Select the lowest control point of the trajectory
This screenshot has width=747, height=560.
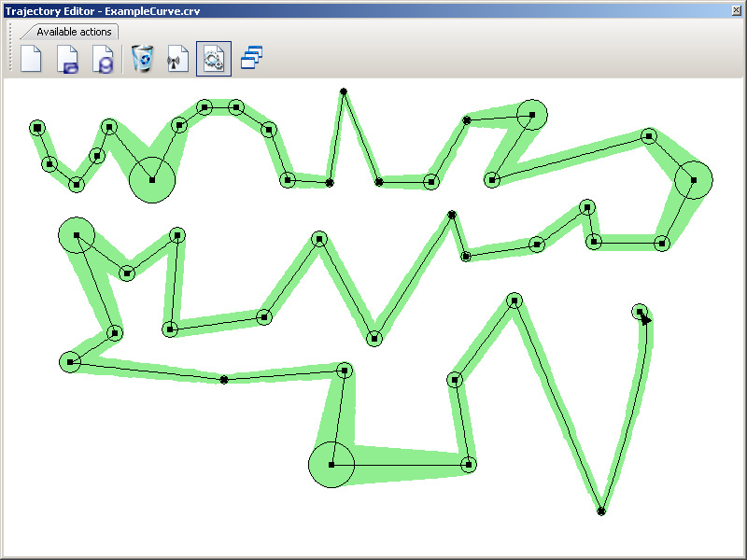(601, 511)
